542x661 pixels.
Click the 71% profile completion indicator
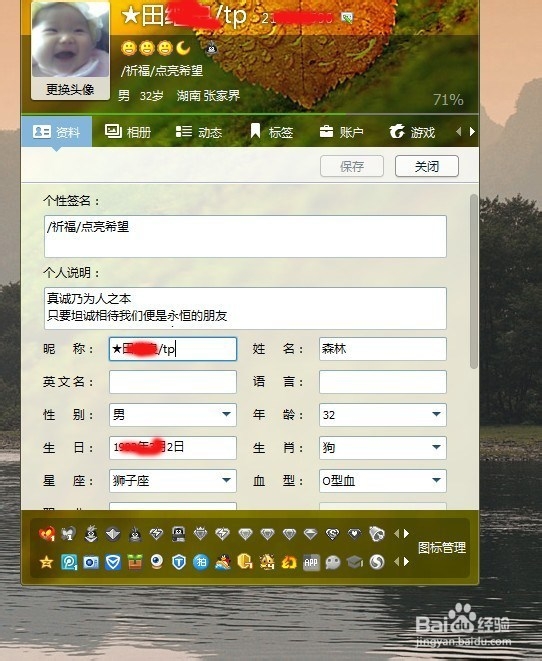click(x=448, y=99)
